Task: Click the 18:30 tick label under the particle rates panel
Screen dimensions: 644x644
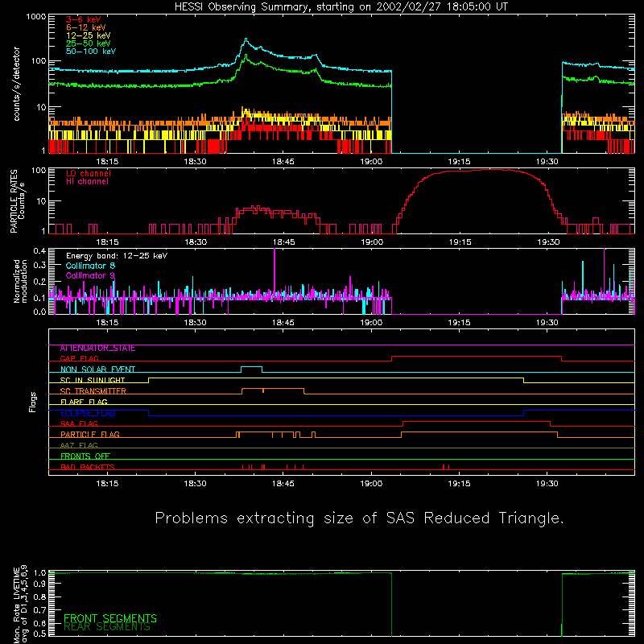Action: point(196,242)
